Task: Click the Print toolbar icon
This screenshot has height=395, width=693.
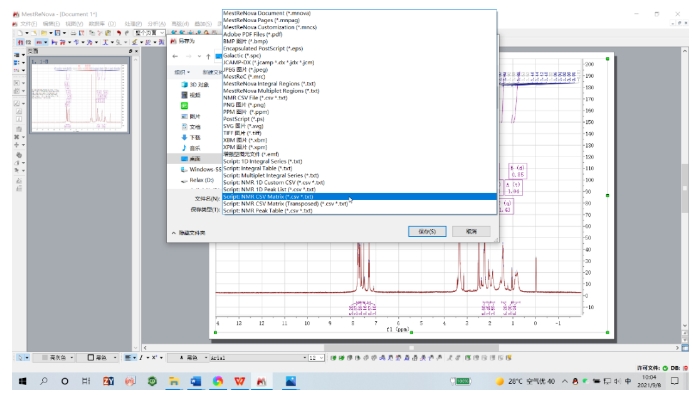Action: pos(73,33)
